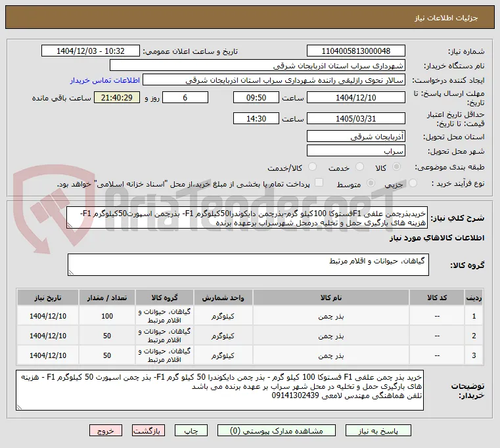Click بذر چمن in row 3
Image resolution: width=500 pixels, height=448 pixels.
(331, 356)
